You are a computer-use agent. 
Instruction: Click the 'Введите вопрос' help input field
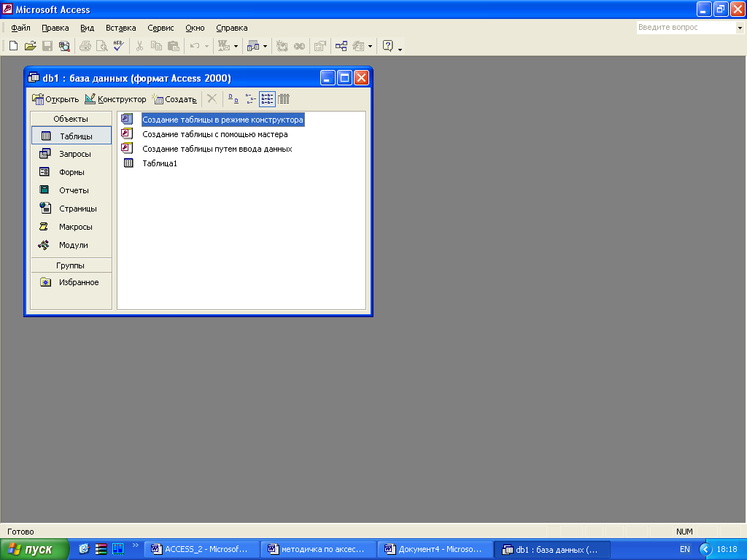pyautogui.click(x=686, y=28)
